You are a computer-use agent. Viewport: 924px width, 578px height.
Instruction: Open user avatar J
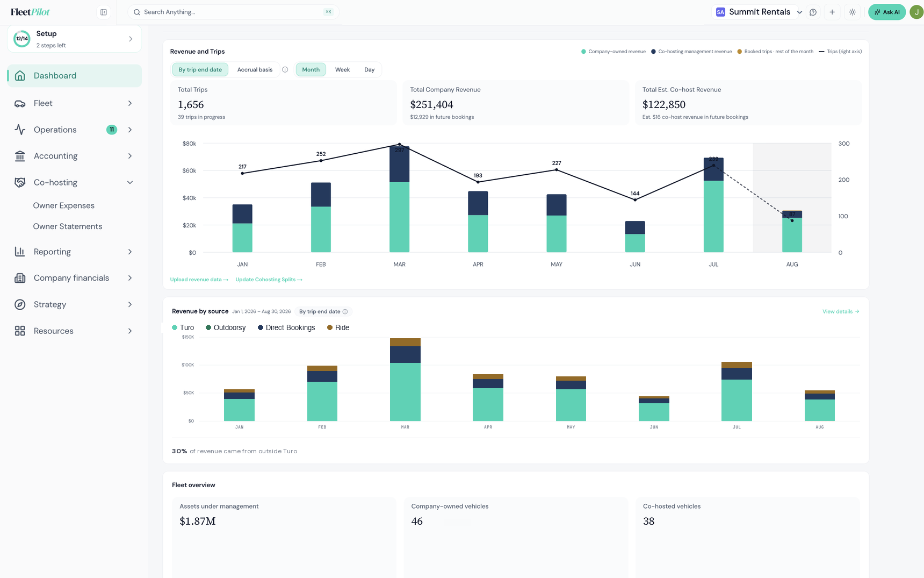pos(916,12)
